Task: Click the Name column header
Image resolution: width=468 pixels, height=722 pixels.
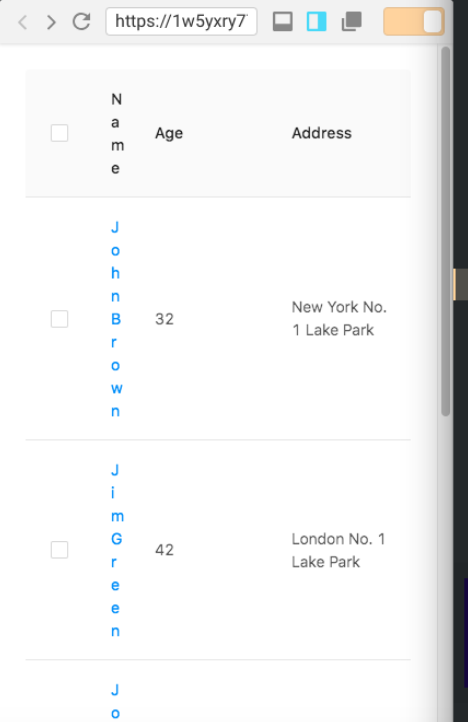Action: [117, 134]
